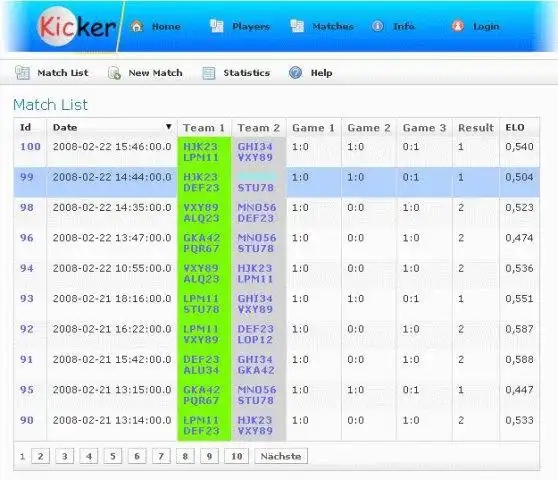558x480 pixels.
Task: Sort by Team 2 column header
Action: (x=259, y=128)
